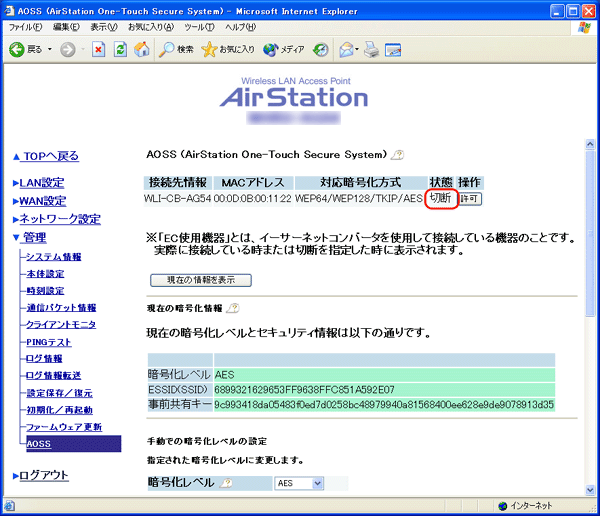Print the page with printer icon
600x516 pixels.
371,50
